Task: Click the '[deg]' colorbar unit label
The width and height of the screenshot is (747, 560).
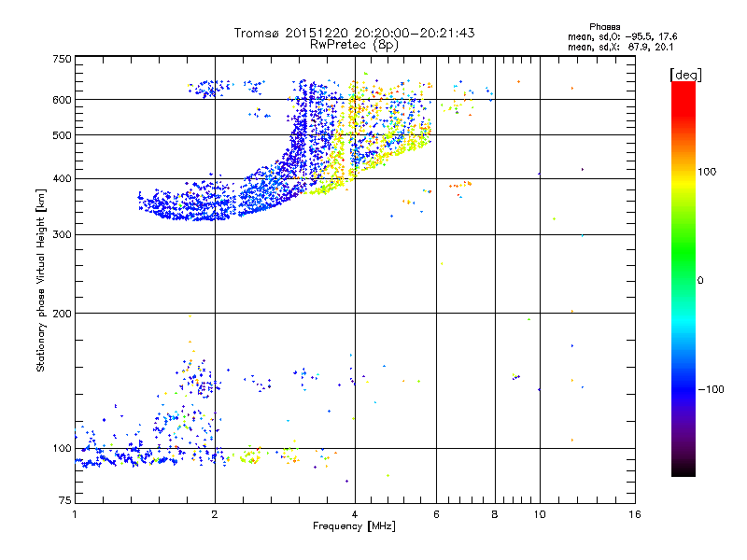Action: 685,75
